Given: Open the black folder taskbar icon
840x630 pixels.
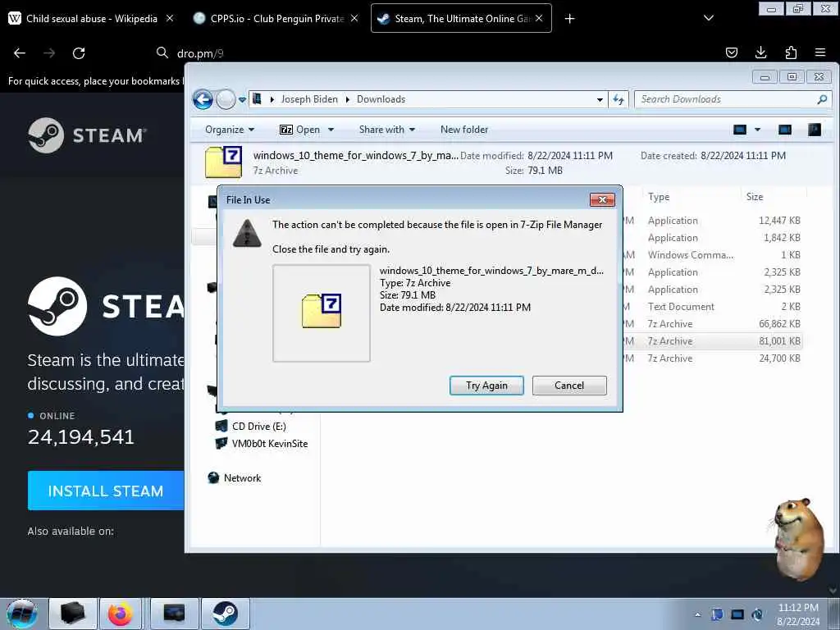Looking at the screenshot, I should pyautogui.click(x=73, y=614).
